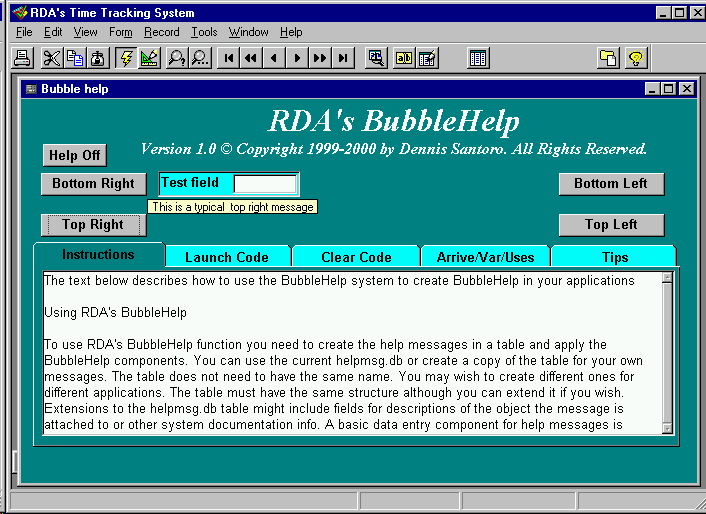Open the Form menu
Screen dimensions: 706x514
pos(121,32)
